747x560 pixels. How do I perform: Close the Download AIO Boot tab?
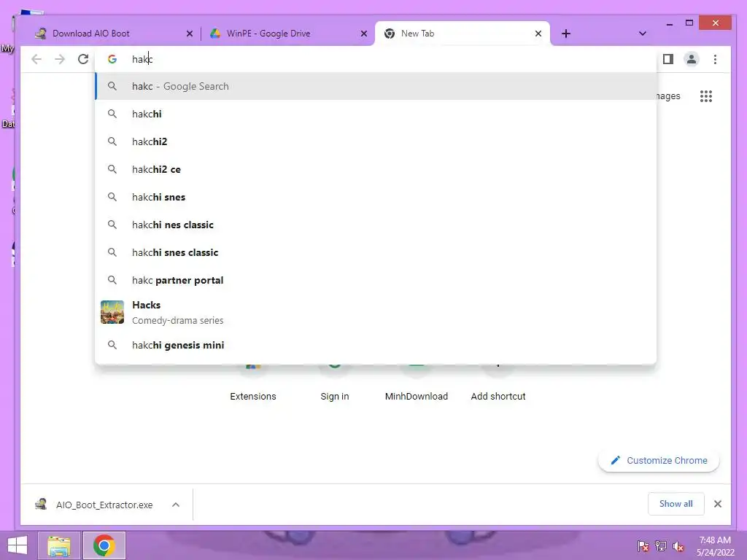pos(190,34)
